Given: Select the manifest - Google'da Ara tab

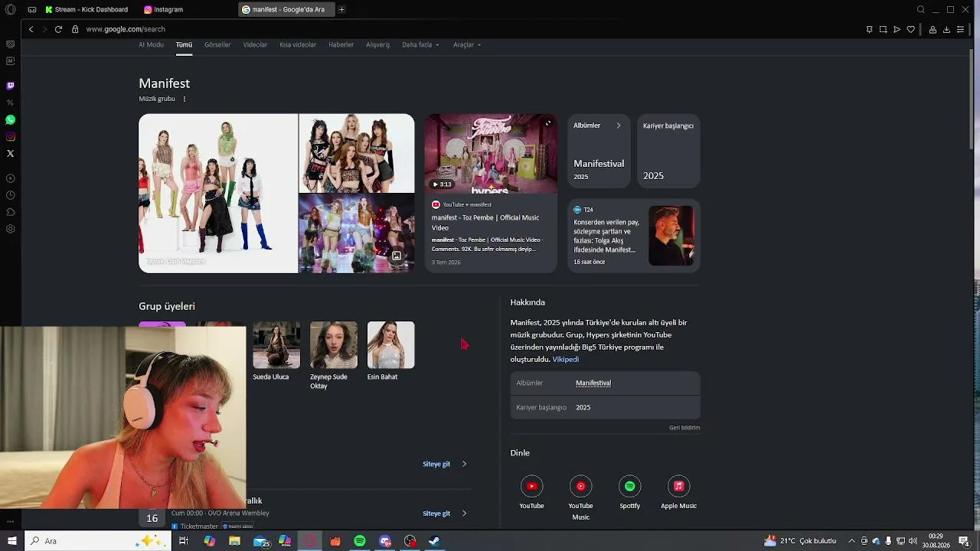Looking at the screenshot, I should [286, 10].
